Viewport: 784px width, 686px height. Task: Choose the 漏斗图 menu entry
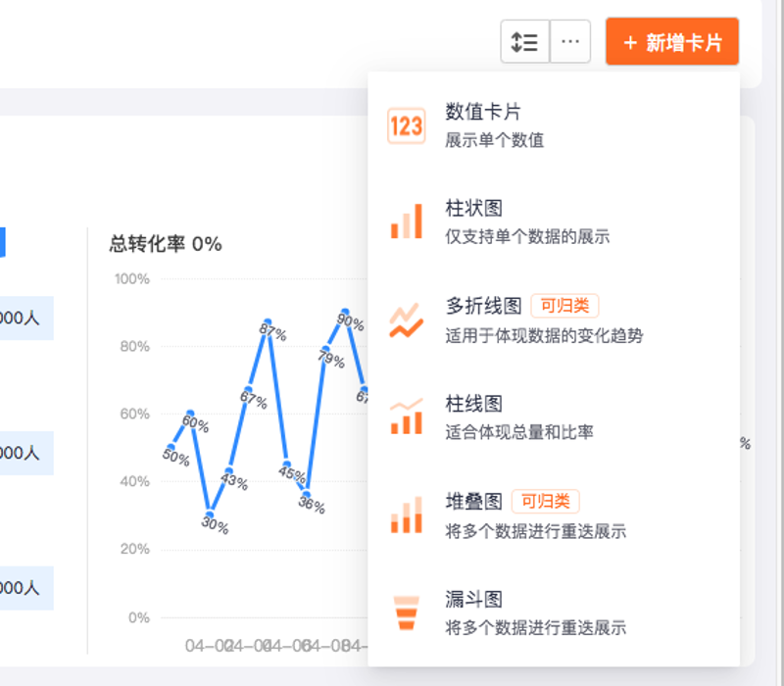tap(554, 613)
